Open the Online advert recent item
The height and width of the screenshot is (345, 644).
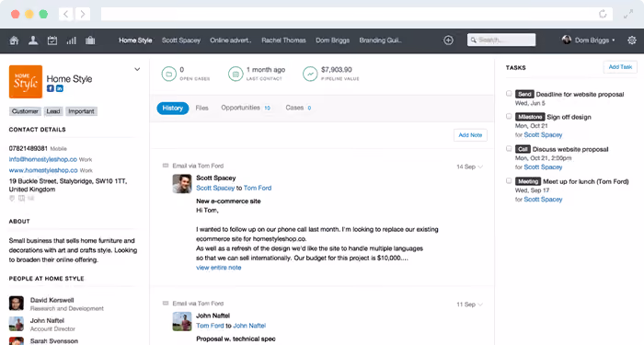[x=230, y=40]
